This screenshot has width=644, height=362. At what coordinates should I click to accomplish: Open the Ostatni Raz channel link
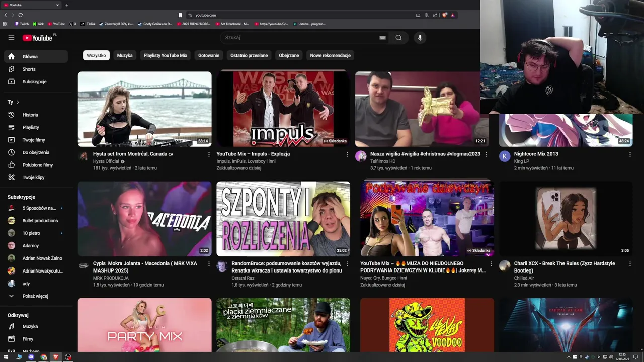[x=243, y=278]
